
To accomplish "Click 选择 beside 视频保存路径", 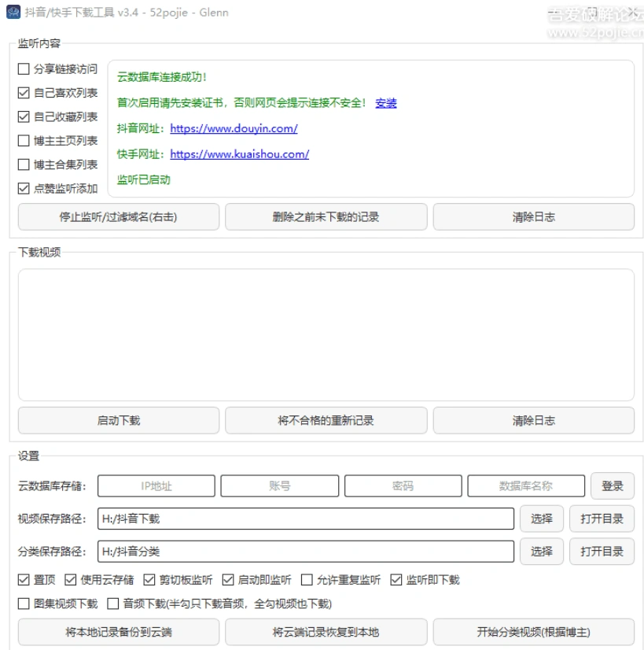I will (541, 519).
